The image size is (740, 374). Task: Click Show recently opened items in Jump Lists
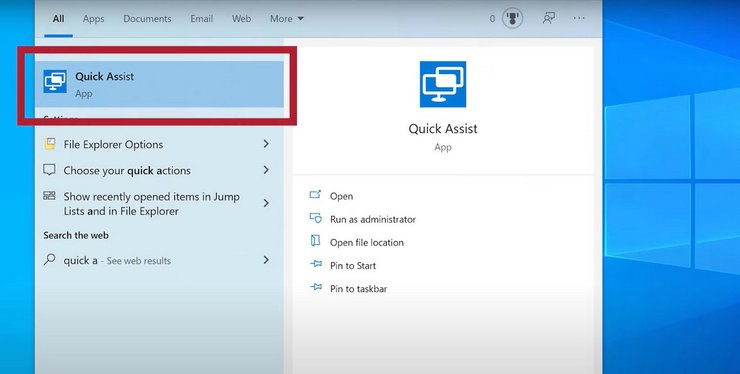(x=159, y=204)
